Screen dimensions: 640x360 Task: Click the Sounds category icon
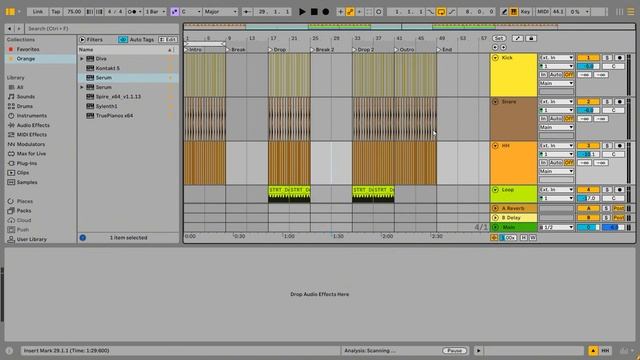[x=11, y=97]
